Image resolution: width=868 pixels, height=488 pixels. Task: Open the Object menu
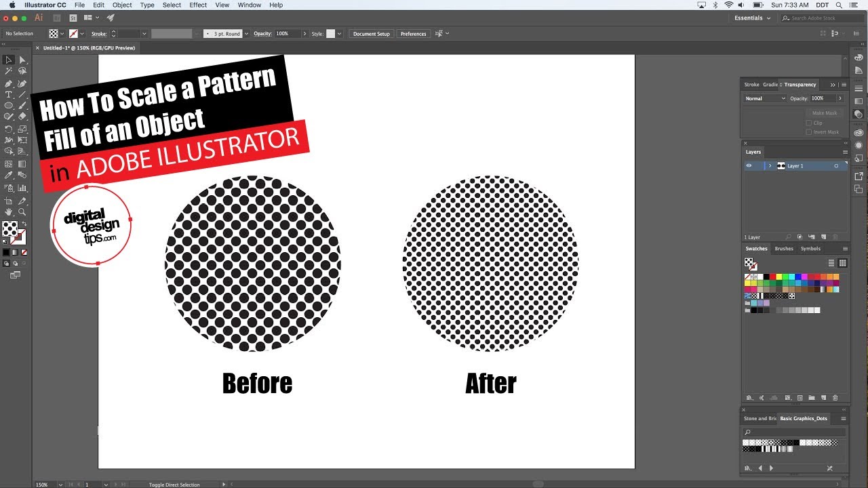pyautogui.click(x=122, y=5)
